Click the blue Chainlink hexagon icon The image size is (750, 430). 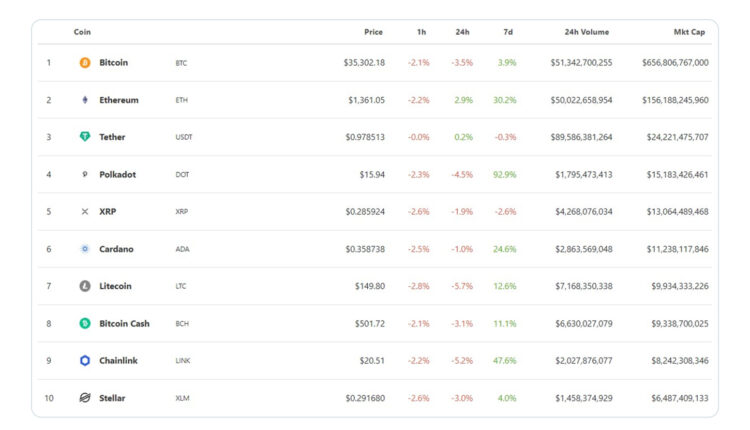(85, 361)
